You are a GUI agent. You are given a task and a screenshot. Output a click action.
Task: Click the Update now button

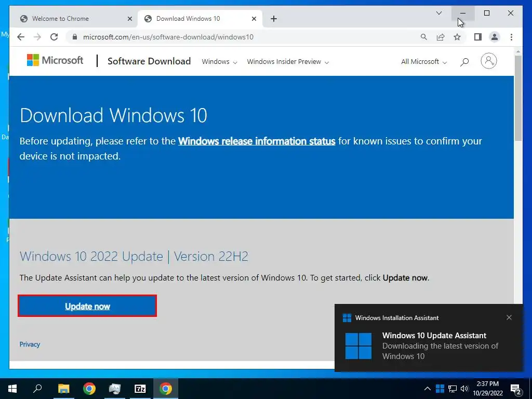click(87, 305)
